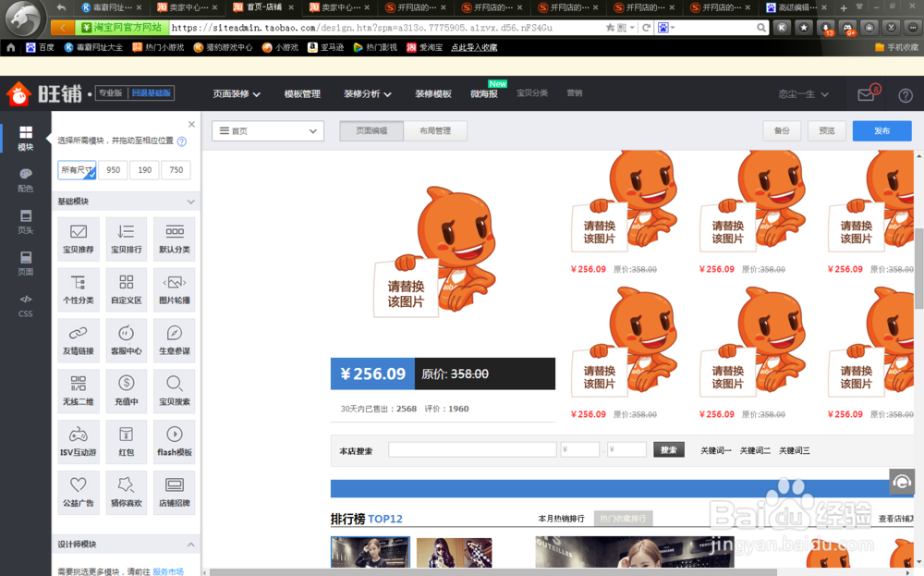The image size is (924, 576).
Task: Open the 页面装修 dropdown menu
Action: click(237, 93)
